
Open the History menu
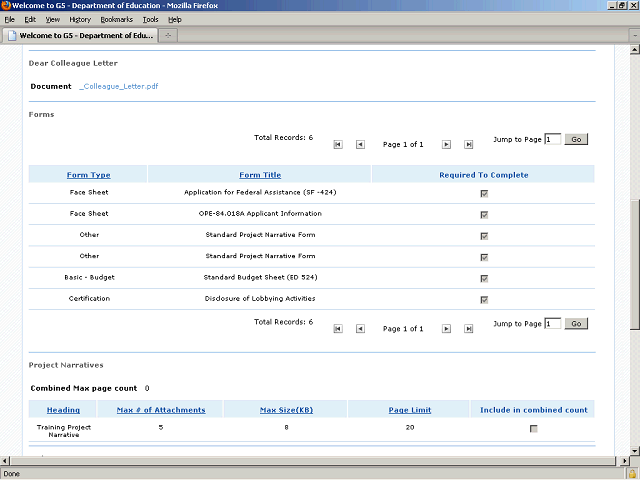(x=80, y=19)
